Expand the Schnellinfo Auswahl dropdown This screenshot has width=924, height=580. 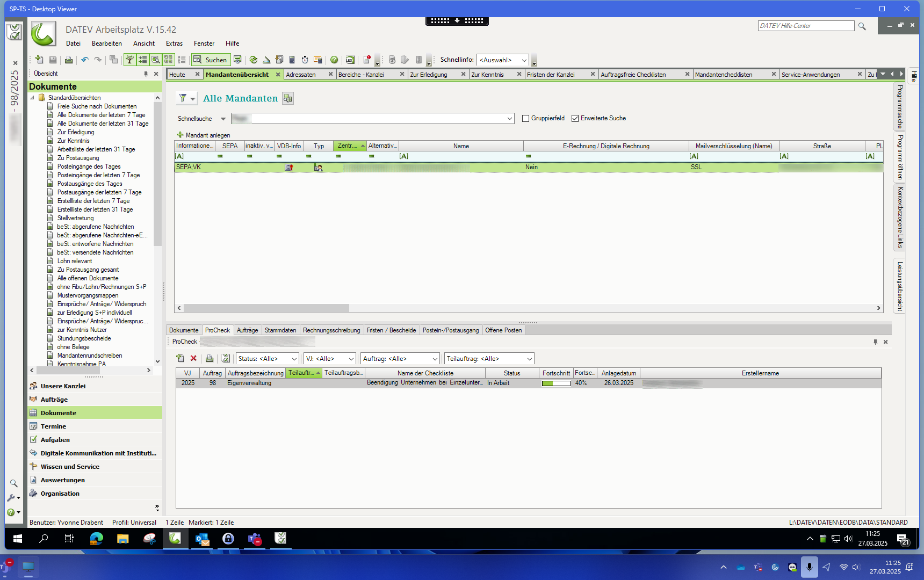tap(524, 60)
